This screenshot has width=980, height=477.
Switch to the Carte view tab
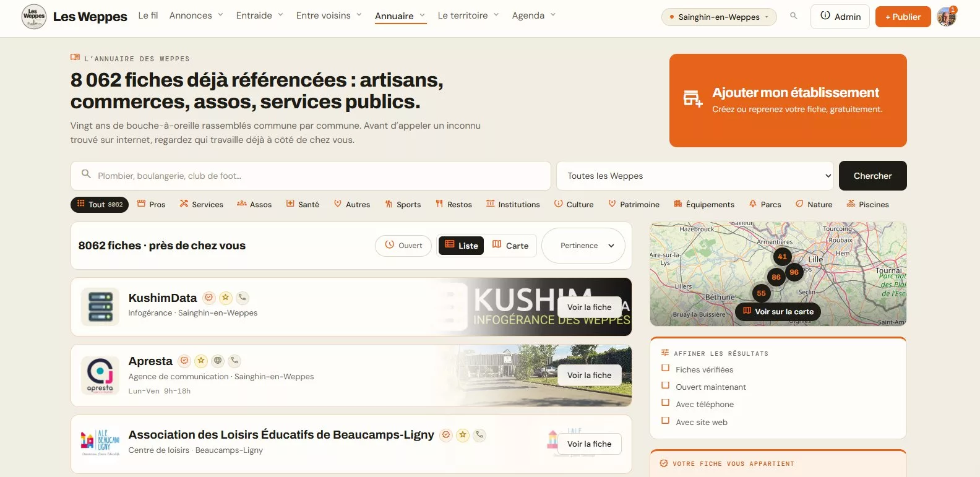click(x=511, y=246)
